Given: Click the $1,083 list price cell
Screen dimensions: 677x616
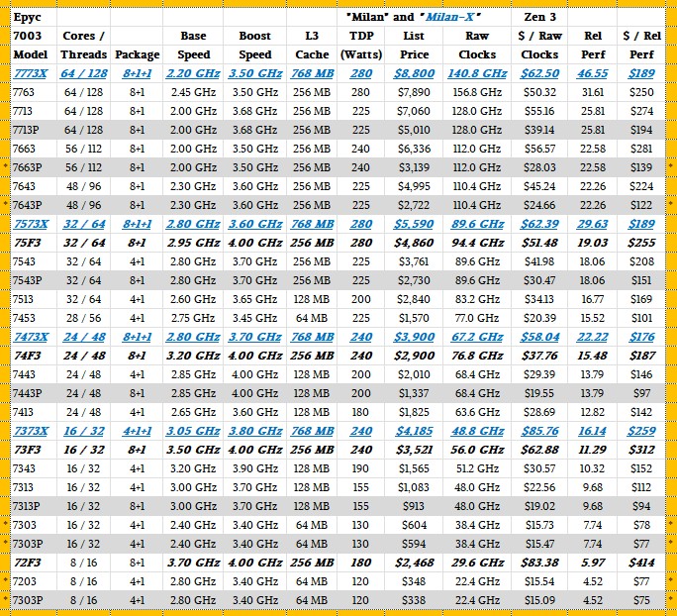Looking at the screenshot, I should pos(414,487).
